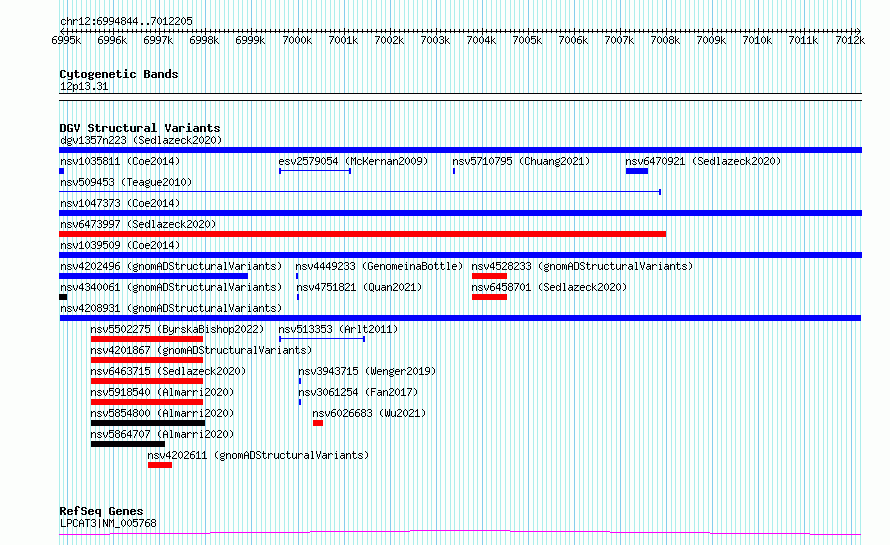Click the 6995k ruler tick label

tap(66, 40)
